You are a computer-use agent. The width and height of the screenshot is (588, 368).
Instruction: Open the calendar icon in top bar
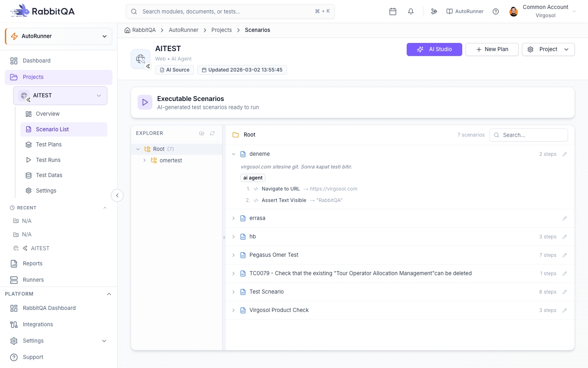tap(393, 11)
